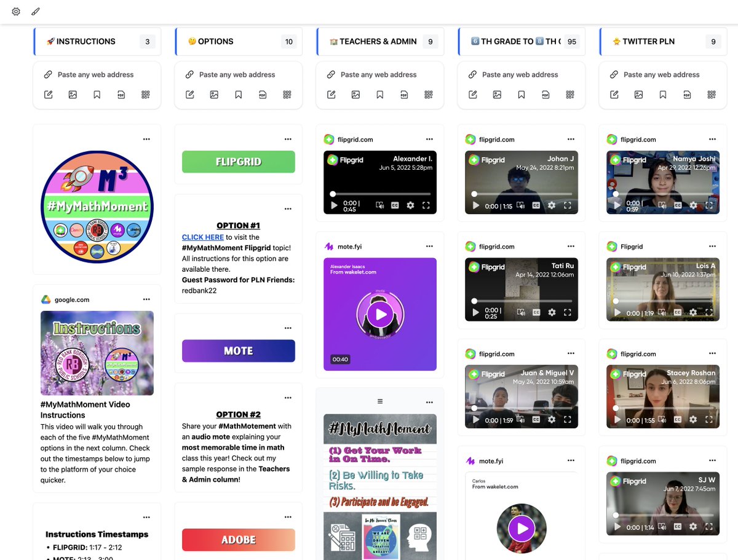Open the more menu on google.com Instructions card
This screenshot has width=738, height=560.
[146, 299]
